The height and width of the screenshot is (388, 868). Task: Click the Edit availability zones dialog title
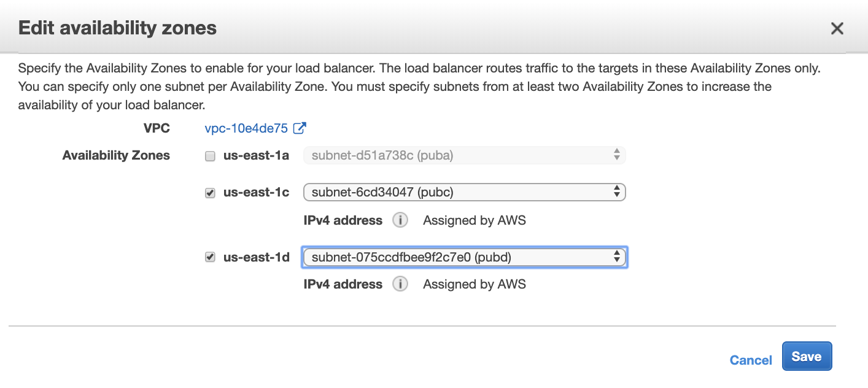click(117, 28)
